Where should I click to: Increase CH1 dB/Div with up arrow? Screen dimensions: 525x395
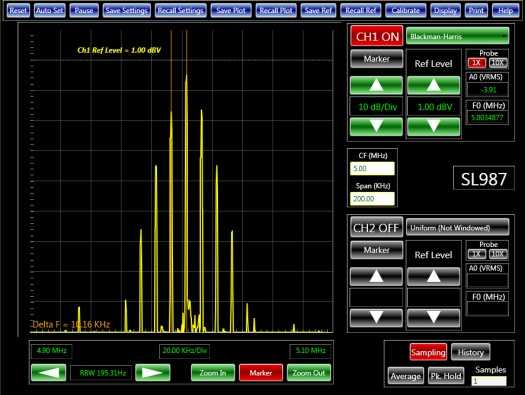pos(376,85)
